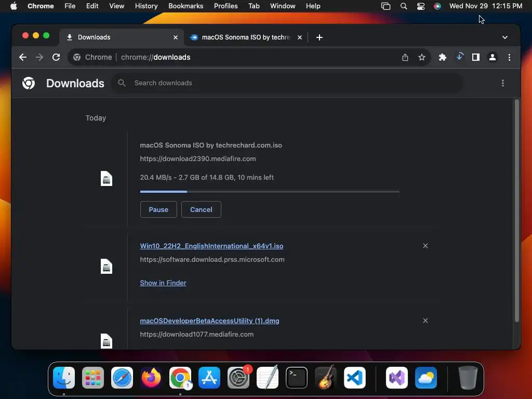The height and width of the screenshot is (399, 532).
Task: Open the Chrome profile avatar
Action: tap(493, 57)
